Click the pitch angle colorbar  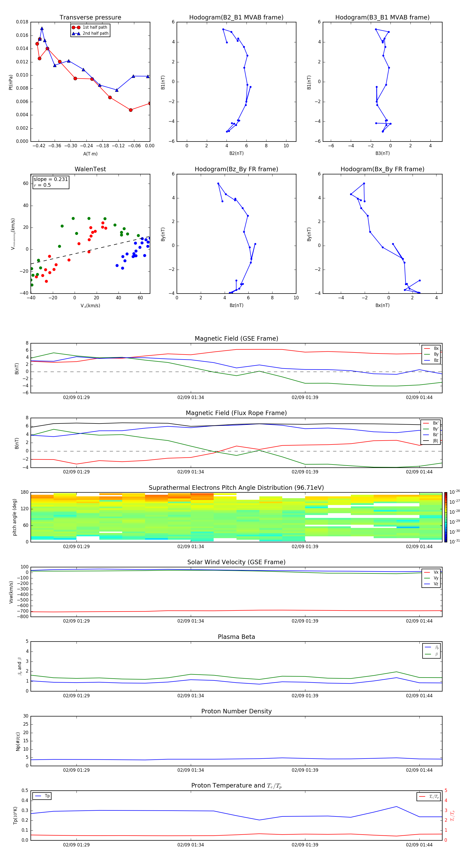[446, 517]
